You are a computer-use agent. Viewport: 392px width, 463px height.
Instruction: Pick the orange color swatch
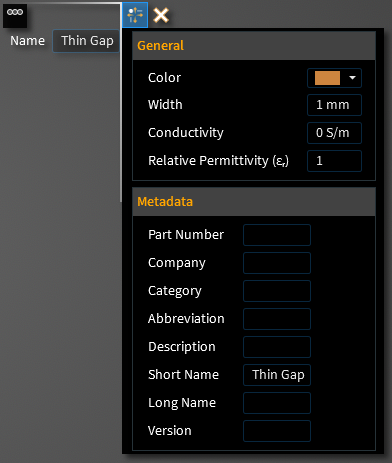(327, 78)
